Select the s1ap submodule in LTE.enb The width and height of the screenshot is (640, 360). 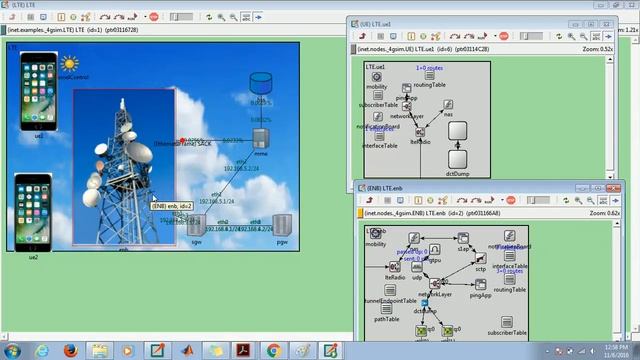click(x=463, y=238)
